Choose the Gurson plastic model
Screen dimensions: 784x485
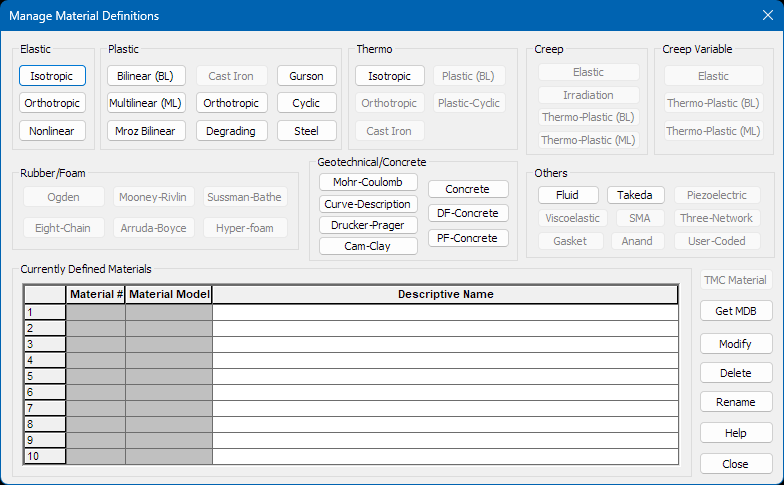click(x=306, y=76)
